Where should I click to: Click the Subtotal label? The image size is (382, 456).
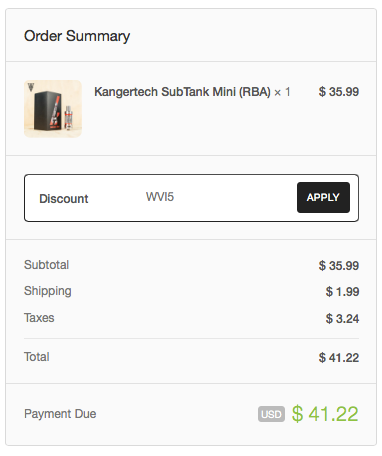46,265
